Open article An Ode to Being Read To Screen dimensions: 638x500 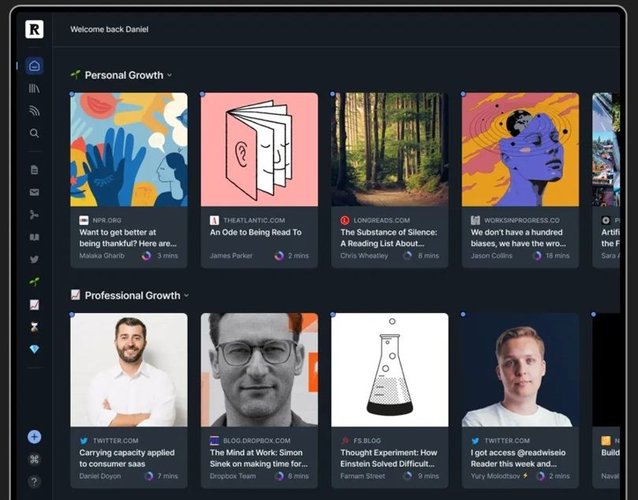pyautogui.click(x=256, y=232)
